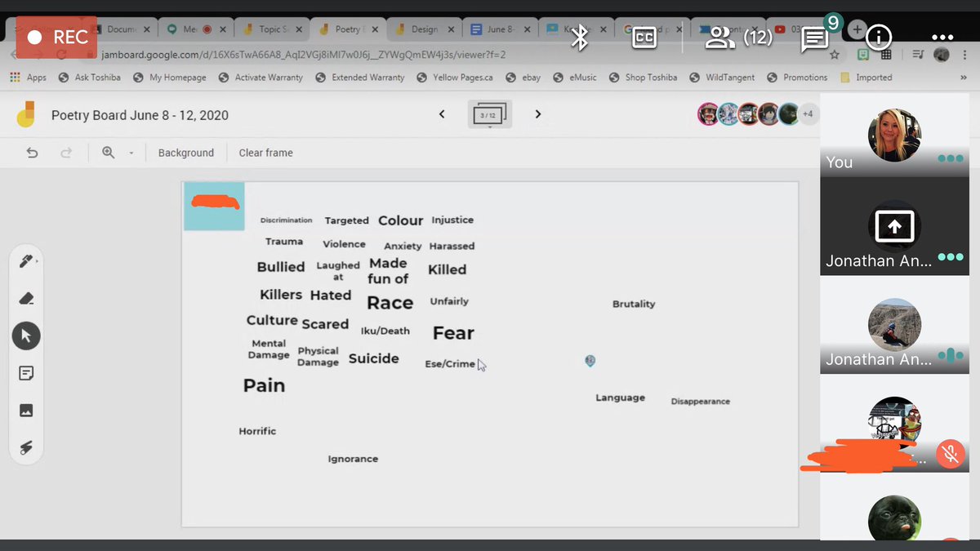Viewport: 980px width, 551px height.
Task: Select Jonathan's mountain photo video tile
Action: point(894,325)
